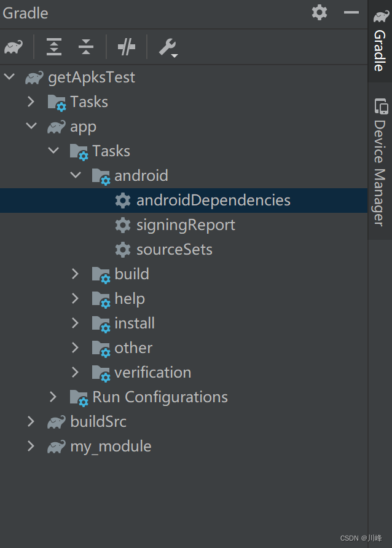392x548 pixels.
Task: Expand the verification tasks group
Action: click(75, 372)
